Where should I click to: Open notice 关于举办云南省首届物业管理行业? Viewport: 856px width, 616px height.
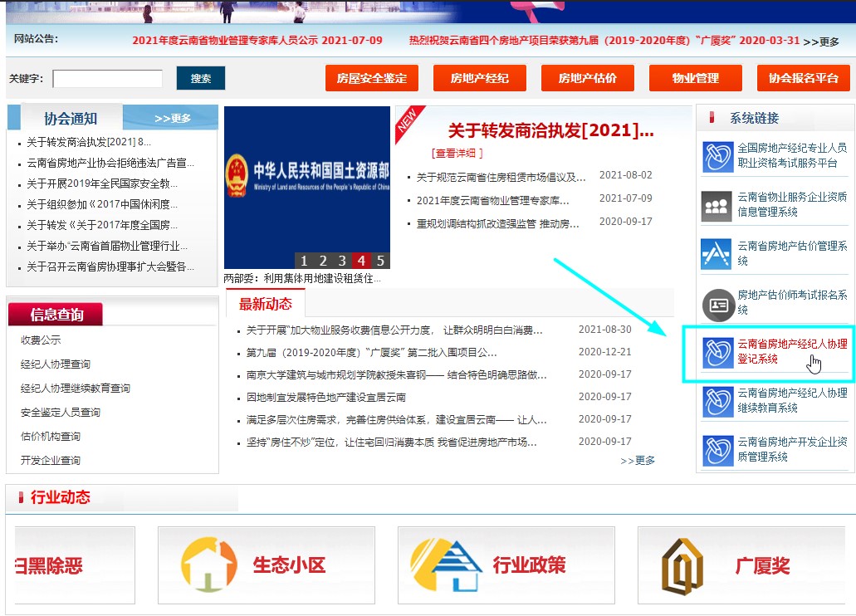(x=107, y=246)
